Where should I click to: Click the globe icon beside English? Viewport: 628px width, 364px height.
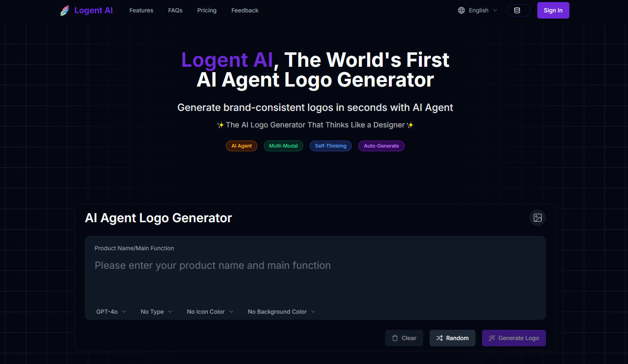[461, 10]
